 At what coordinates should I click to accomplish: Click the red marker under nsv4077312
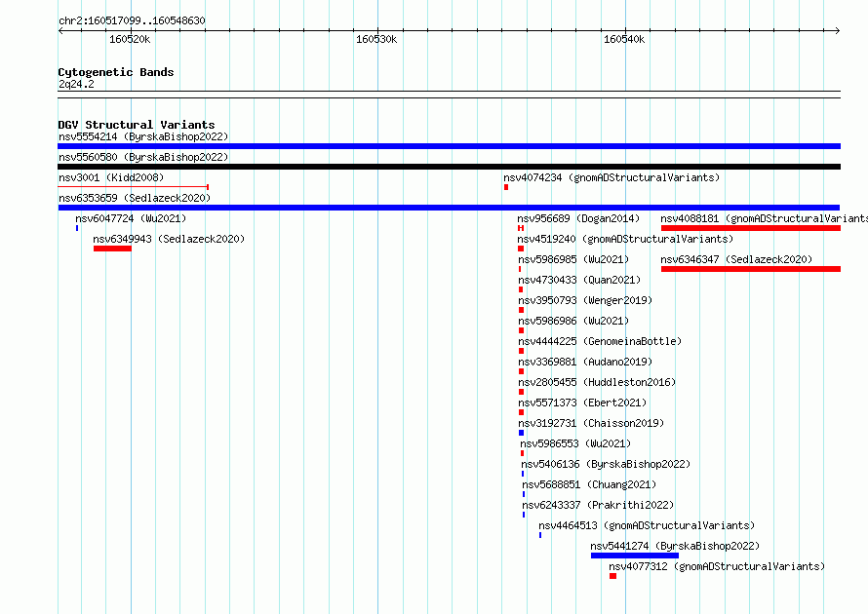[612, 576]
